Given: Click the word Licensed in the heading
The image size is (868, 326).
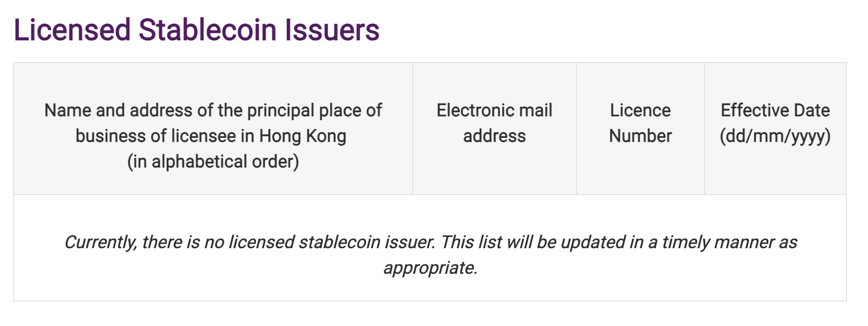Looking at the screenshot, I should [x=72, y=30].
